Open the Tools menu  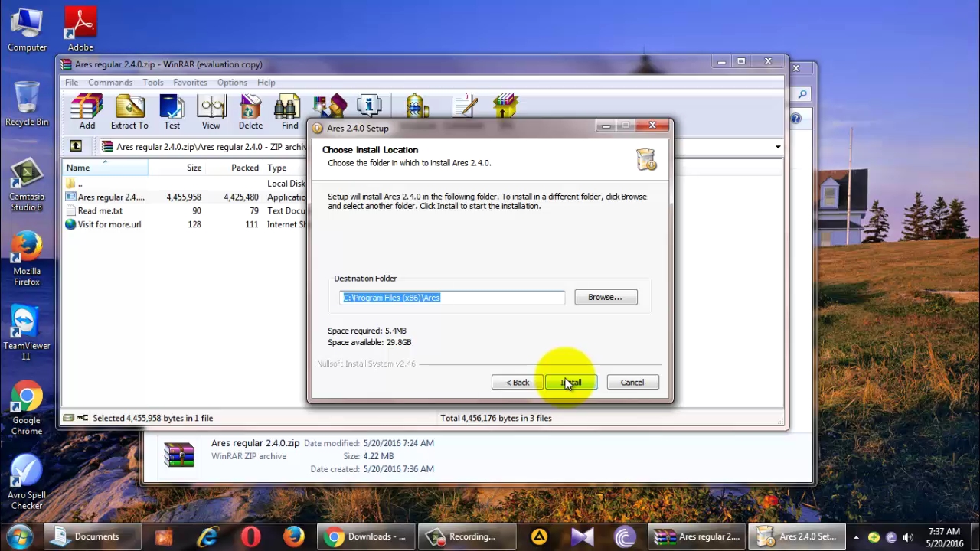[152, 82]
